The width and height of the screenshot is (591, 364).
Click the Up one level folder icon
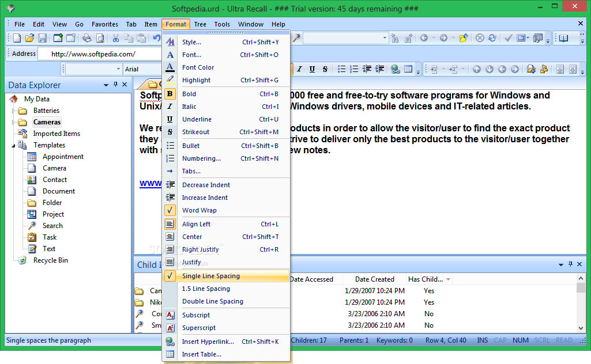point(464,38)
